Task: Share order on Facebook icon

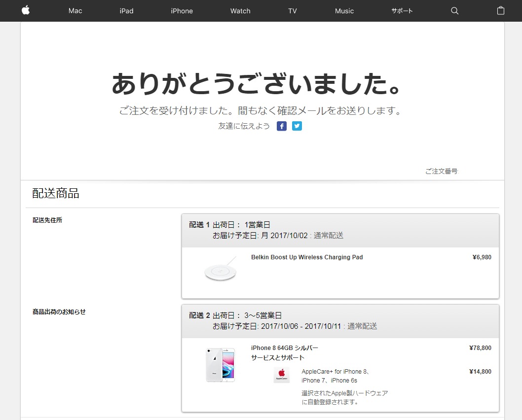Action: pyautogui.click(x=282, y=126)
